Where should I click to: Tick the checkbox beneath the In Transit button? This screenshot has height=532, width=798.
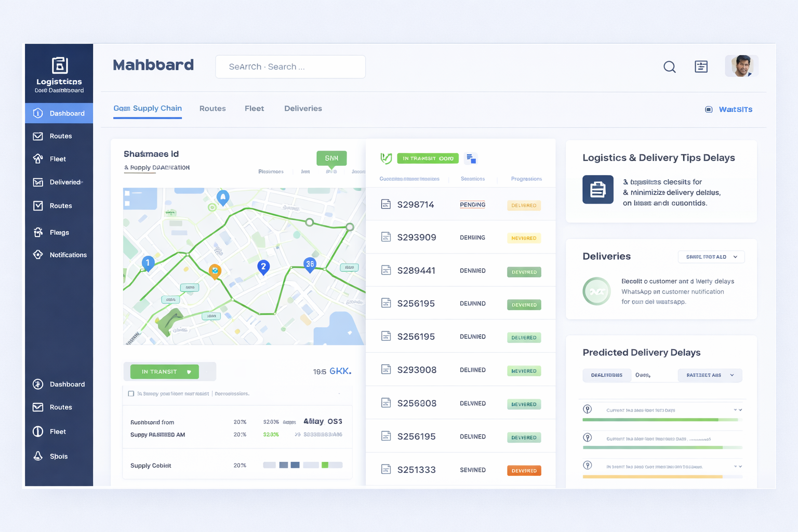131,393
